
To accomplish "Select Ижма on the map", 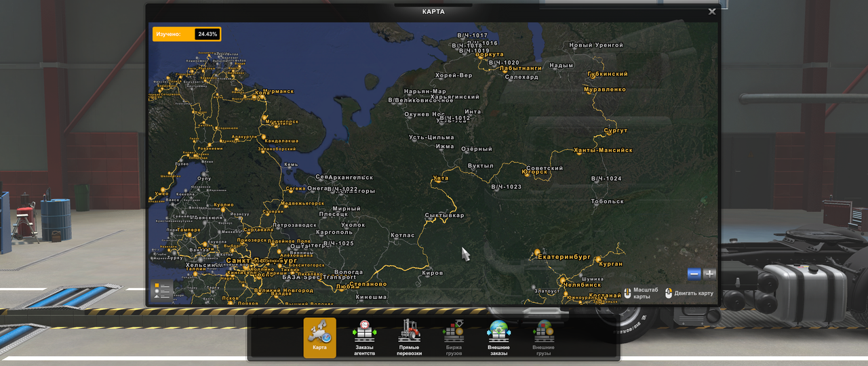I will (x=445, y=146).
